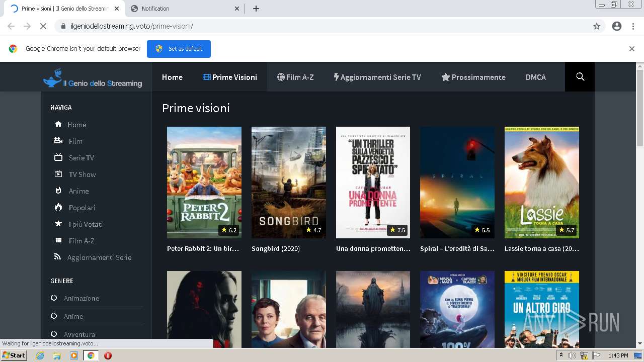Click the Film camera icon in sidebar
This screenshot has width=644, height=362.
58,141
